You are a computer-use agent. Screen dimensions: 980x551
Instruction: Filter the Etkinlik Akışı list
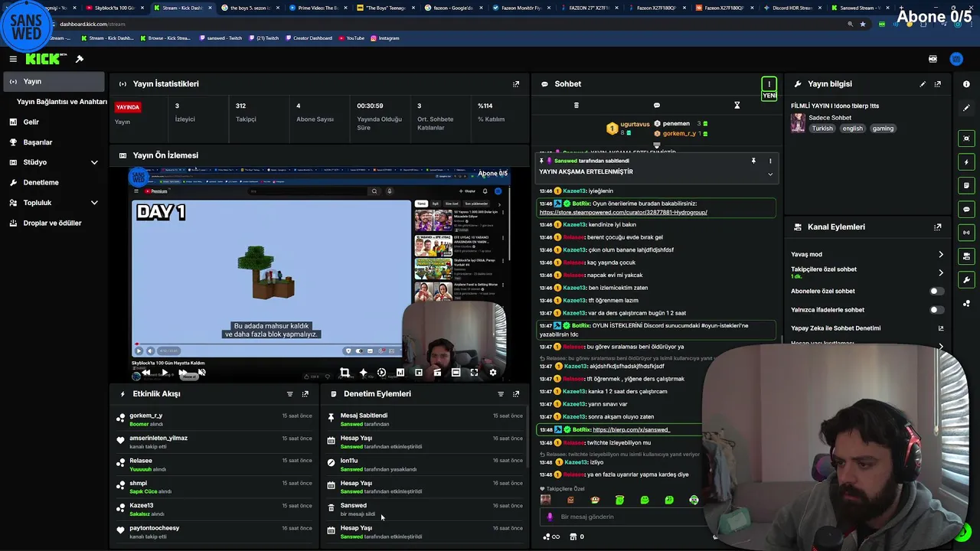click(x=290, y=394)
